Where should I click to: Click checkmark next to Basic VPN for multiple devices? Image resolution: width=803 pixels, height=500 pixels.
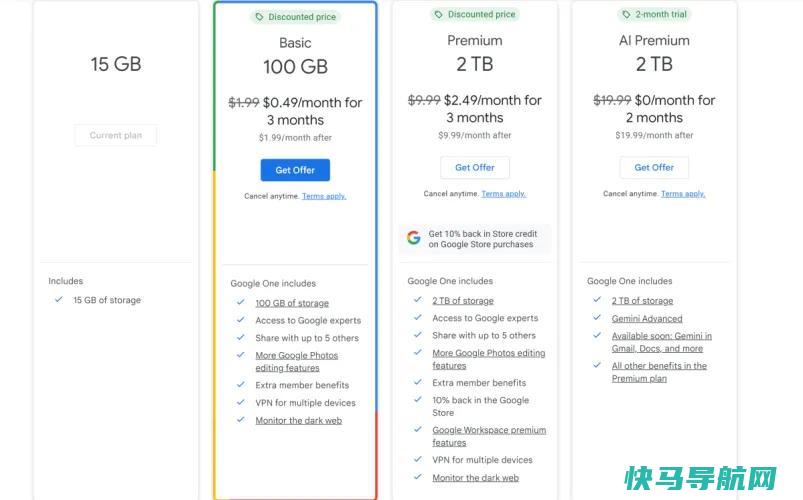click(241, 402)
